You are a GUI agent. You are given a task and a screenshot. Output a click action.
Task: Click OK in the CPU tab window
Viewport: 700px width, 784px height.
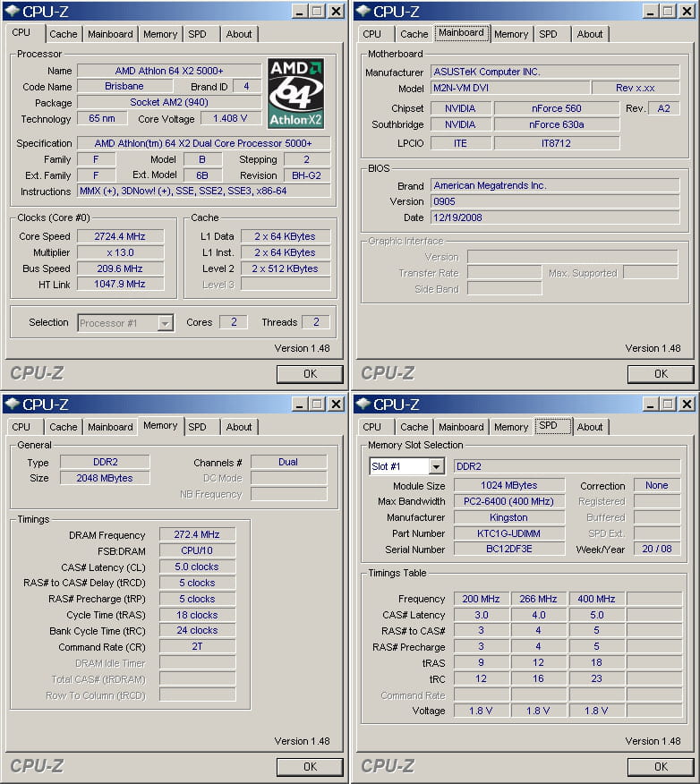coord(310,374)
